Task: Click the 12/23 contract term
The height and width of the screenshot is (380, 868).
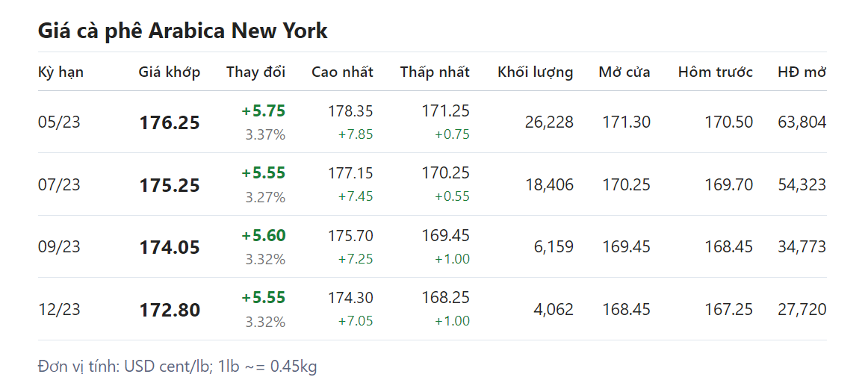Action: point(59,309)
